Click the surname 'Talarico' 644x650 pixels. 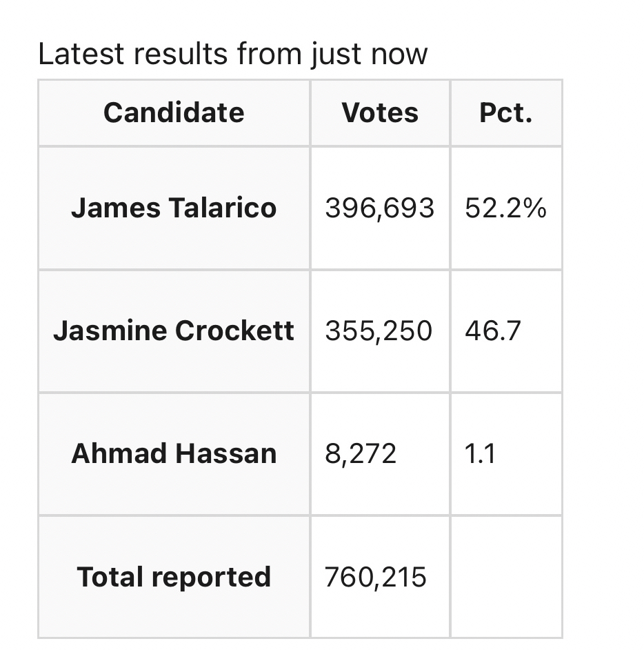click(x=220, y=208)
